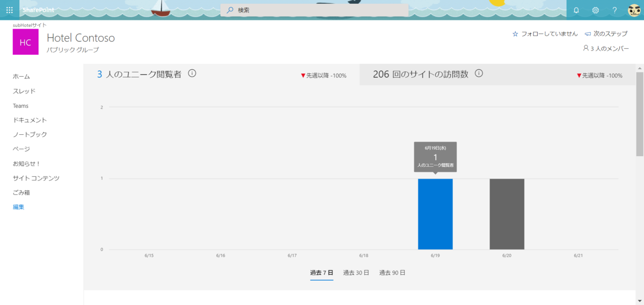The width and height of the screenshot is (644, 305).
Task: Click the 6/21 axis label
Action: click(578, 256)
